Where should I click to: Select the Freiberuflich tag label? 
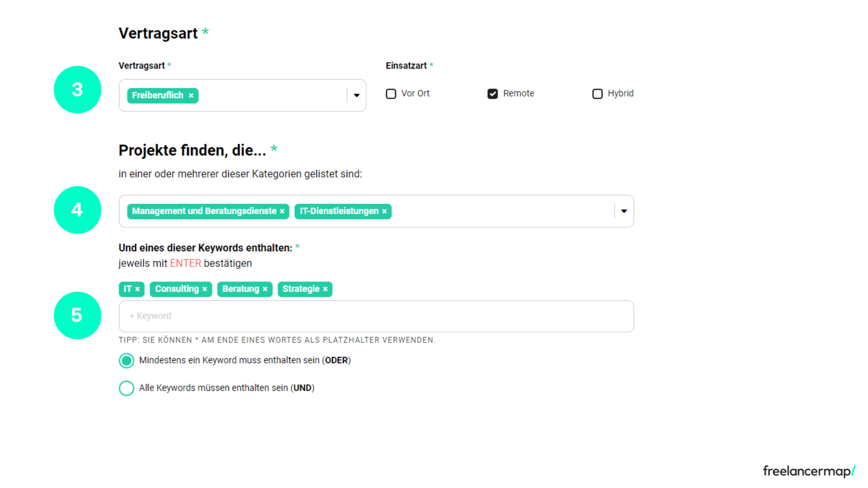click(157, 95)
